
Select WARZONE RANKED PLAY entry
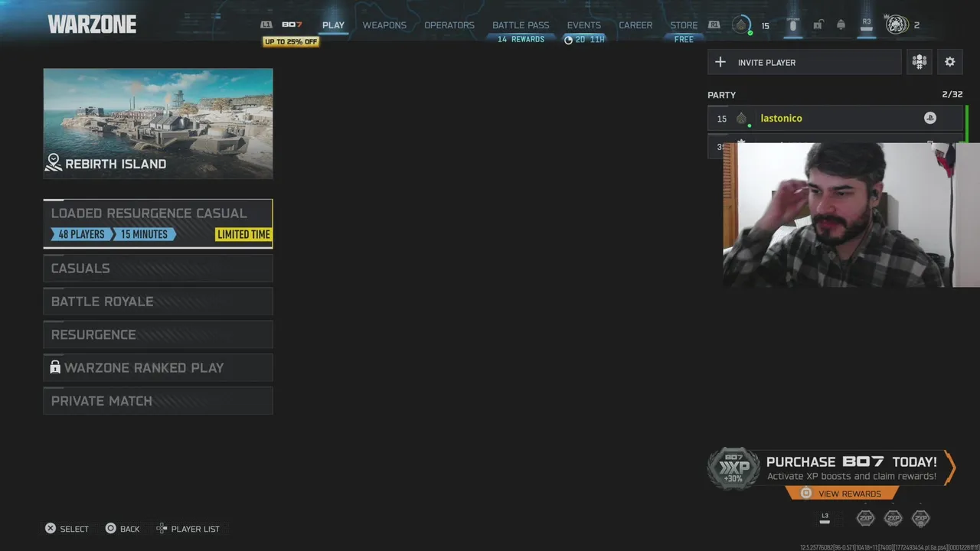158,368
